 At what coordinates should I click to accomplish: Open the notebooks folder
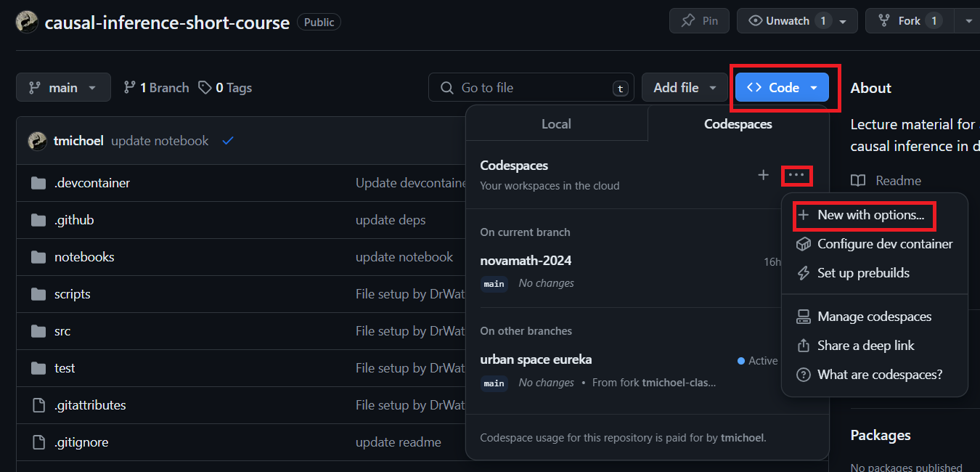(x=84, y=257)
